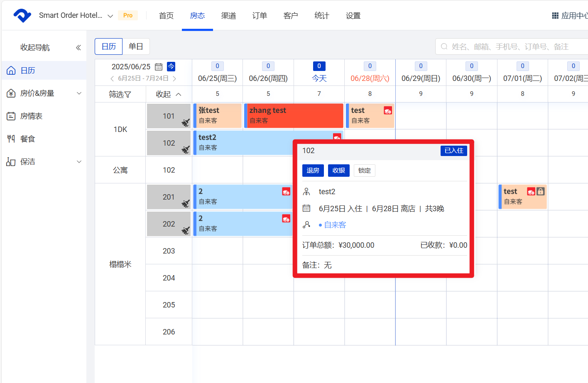Switch to 单日 view

136,46
